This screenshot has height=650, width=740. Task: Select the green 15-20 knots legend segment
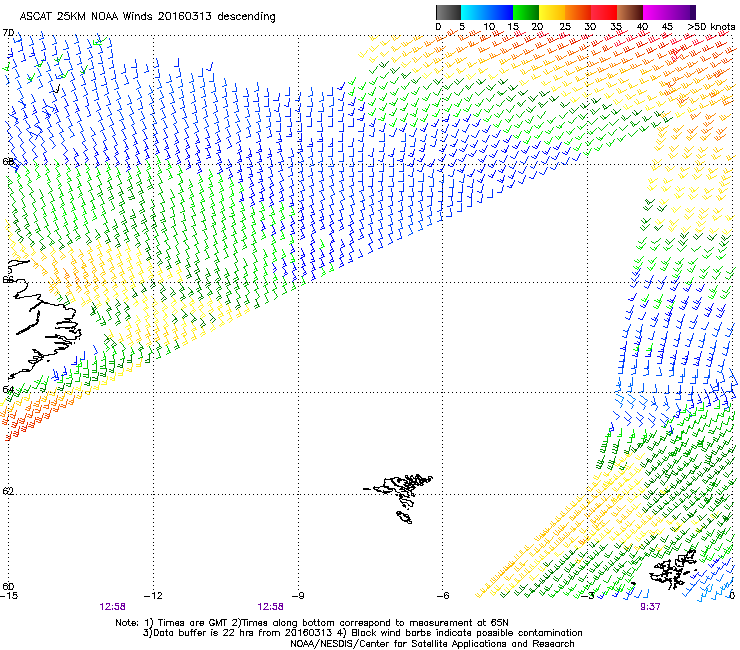coord(526,12)
